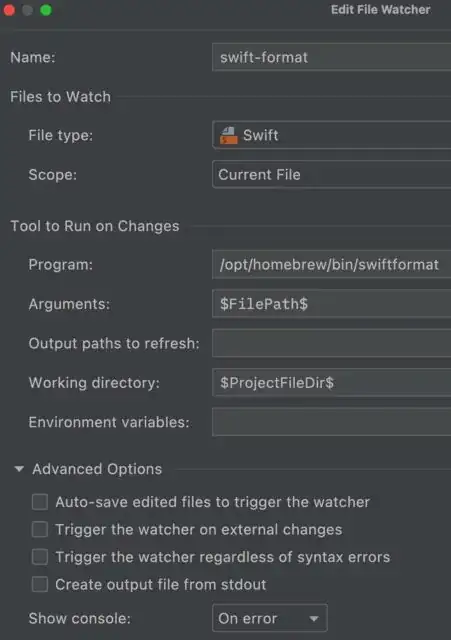Viewport: 451px width, 640px height.
Task: Collapse the Advanced Options triangle
Action: point(19,469)
